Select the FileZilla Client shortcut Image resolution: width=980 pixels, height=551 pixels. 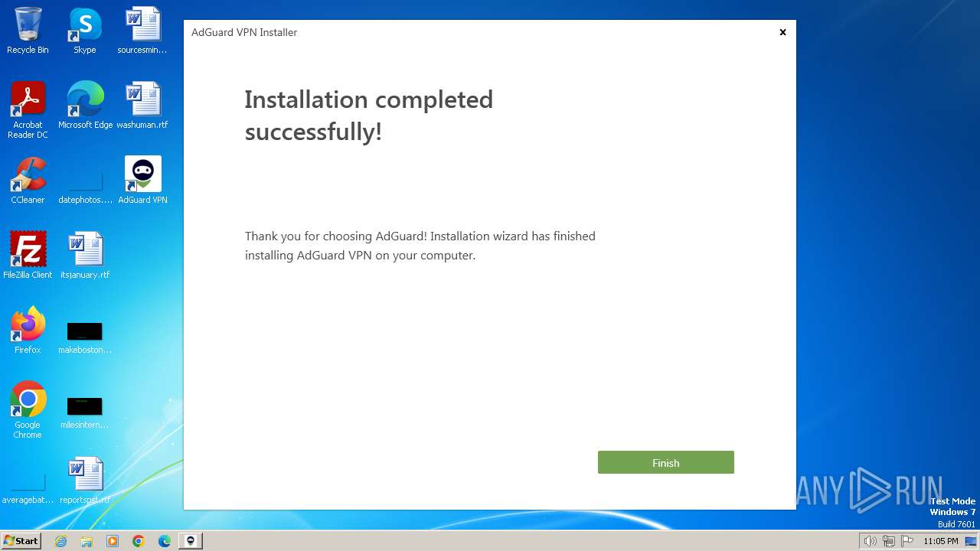click(x=28, y=256)
